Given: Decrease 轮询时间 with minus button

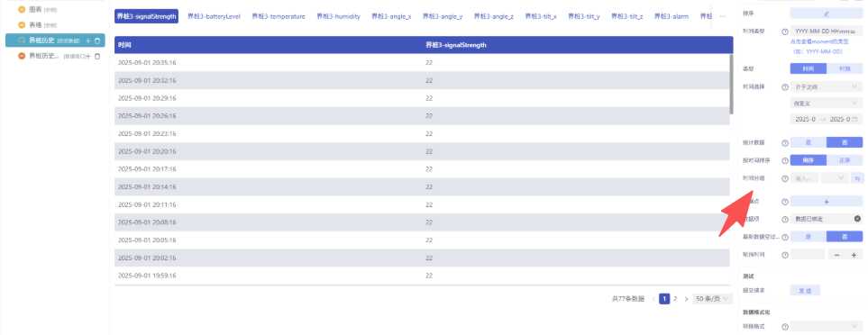Looking at the screenshot, I should coord(836,255).
